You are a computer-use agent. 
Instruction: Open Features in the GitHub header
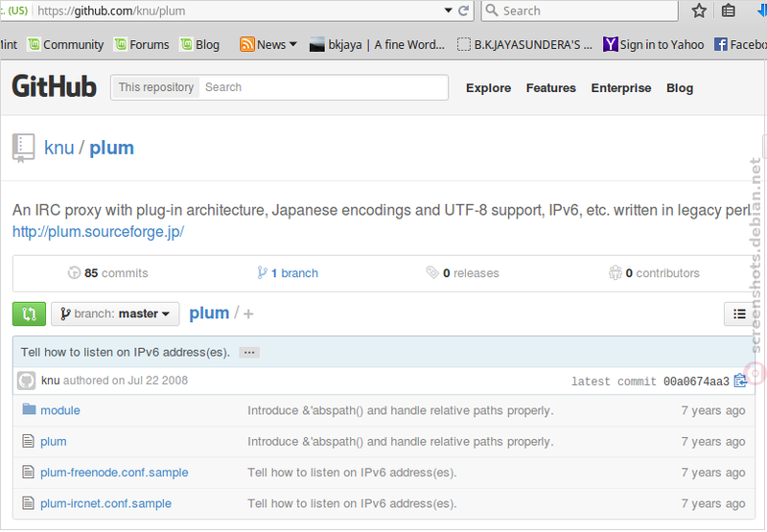click(550, 88)
